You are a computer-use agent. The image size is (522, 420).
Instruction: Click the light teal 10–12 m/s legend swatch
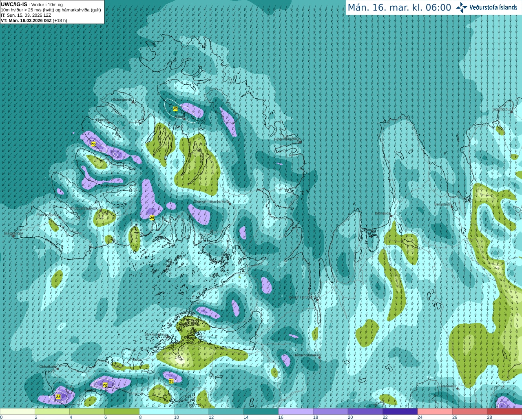[191, 411]
